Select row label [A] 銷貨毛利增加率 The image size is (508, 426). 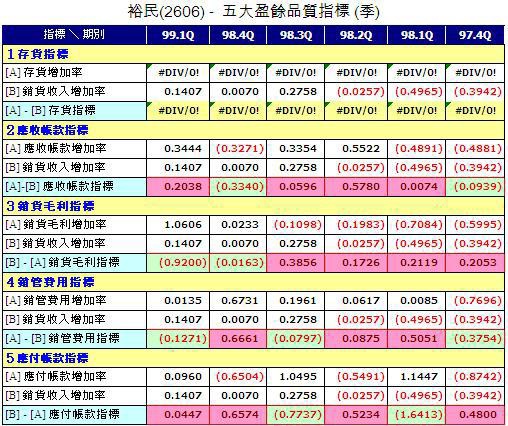[74, 225]
